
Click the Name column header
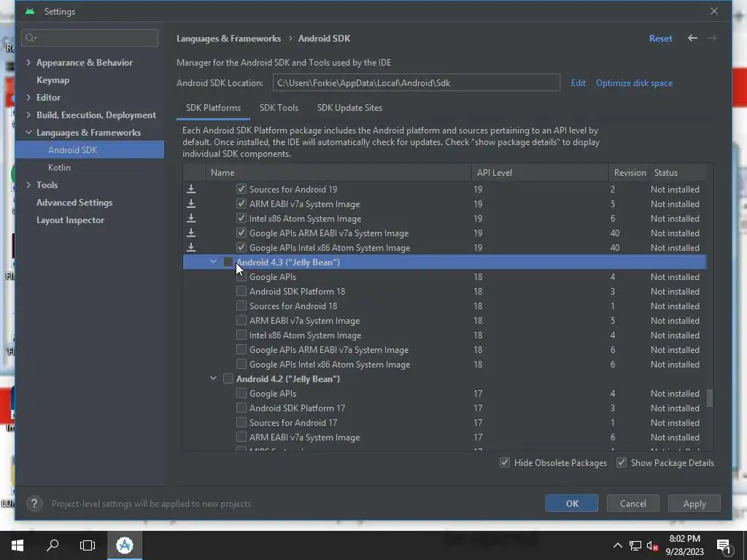point(338,172)
